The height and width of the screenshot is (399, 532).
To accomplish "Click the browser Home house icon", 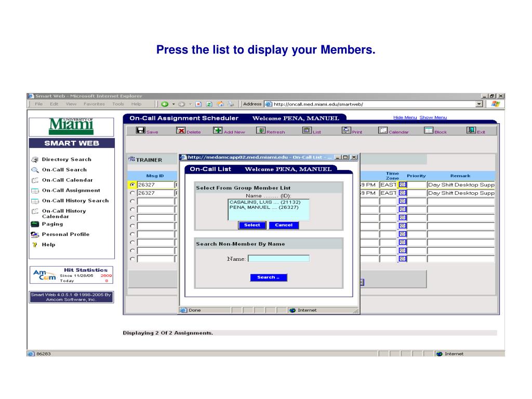I will 220,104.
